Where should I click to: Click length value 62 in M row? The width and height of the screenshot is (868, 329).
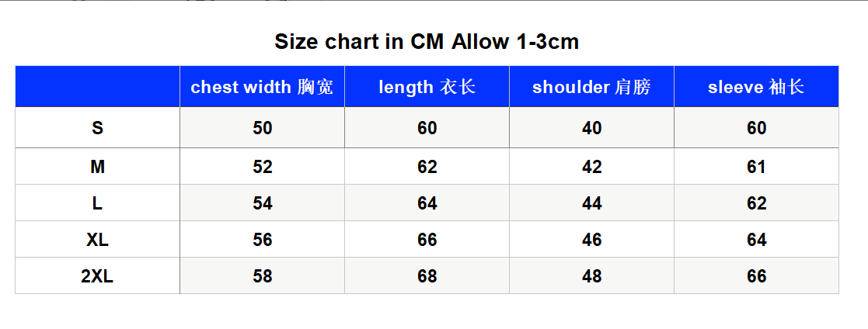427,166
